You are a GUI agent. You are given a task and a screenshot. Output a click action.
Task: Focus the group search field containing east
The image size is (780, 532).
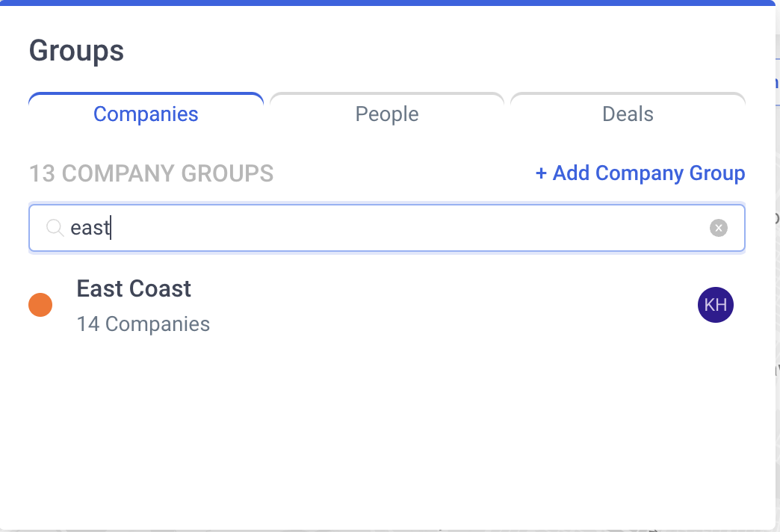coord(386,228)
